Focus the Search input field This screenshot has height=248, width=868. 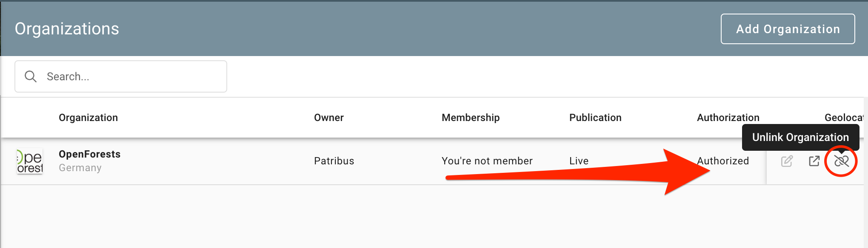(x=132, y=76)
